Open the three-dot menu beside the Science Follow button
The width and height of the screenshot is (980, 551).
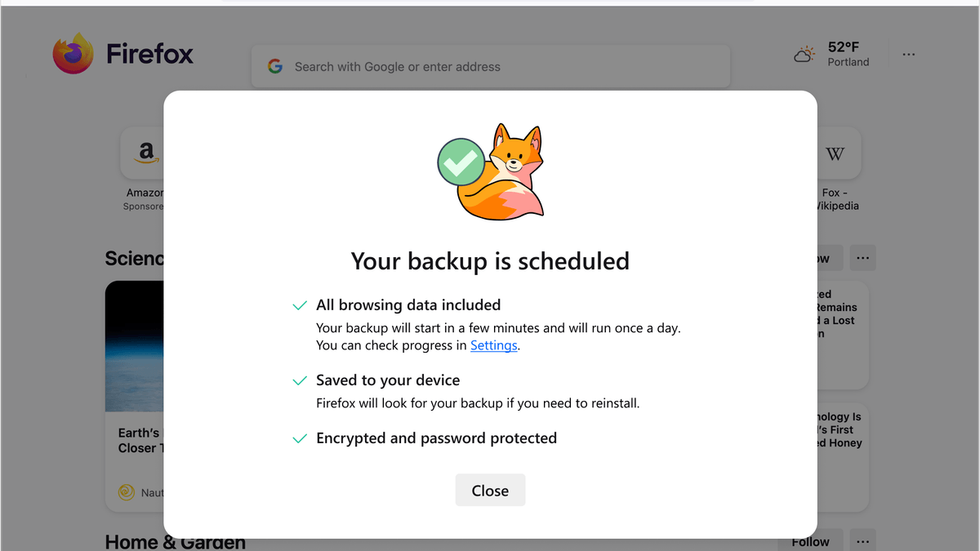862,257
